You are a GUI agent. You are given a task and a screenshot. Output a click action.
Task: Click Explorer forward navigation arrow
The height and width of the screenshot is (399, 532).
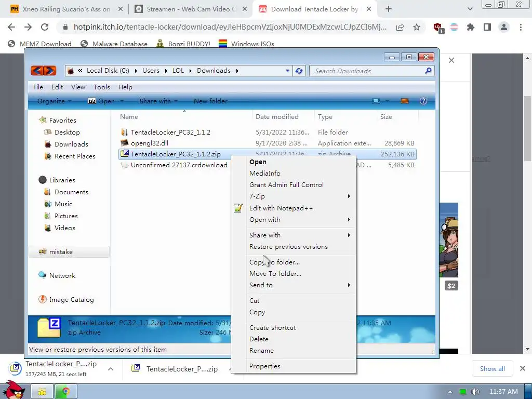click(49, 71)
